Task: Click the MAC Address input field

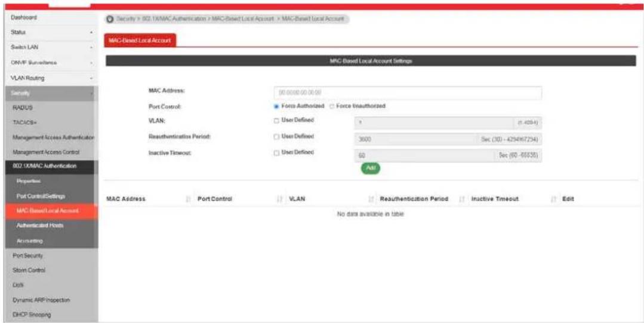Action: point(408,92)
